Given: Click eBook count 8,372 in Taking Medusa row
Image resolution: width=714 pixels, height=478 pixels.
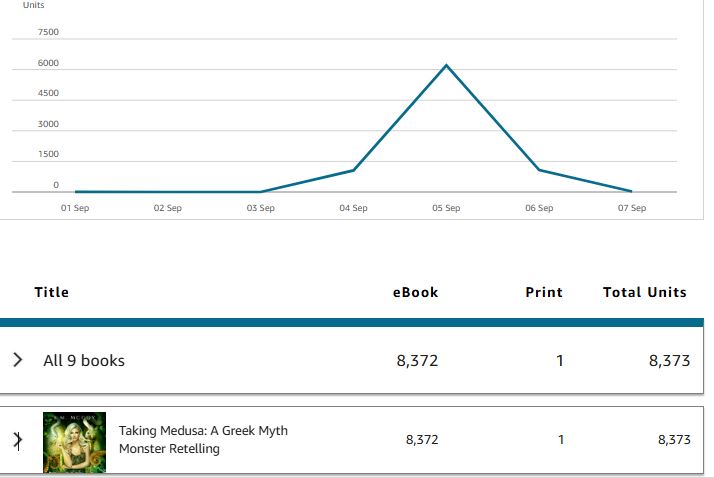Looking at the screenshot, I should point(422,440).
